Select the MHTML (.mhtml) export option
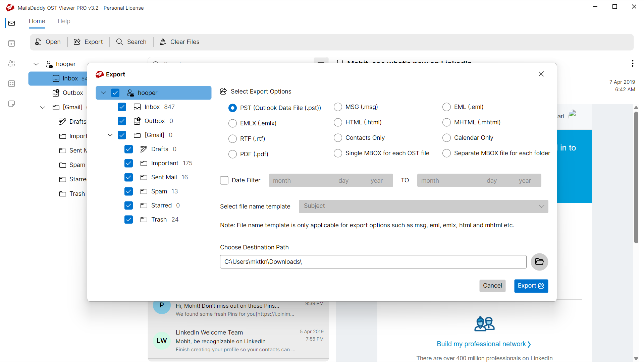The height and width of the screenshot is (362, 644). point(446,122)
